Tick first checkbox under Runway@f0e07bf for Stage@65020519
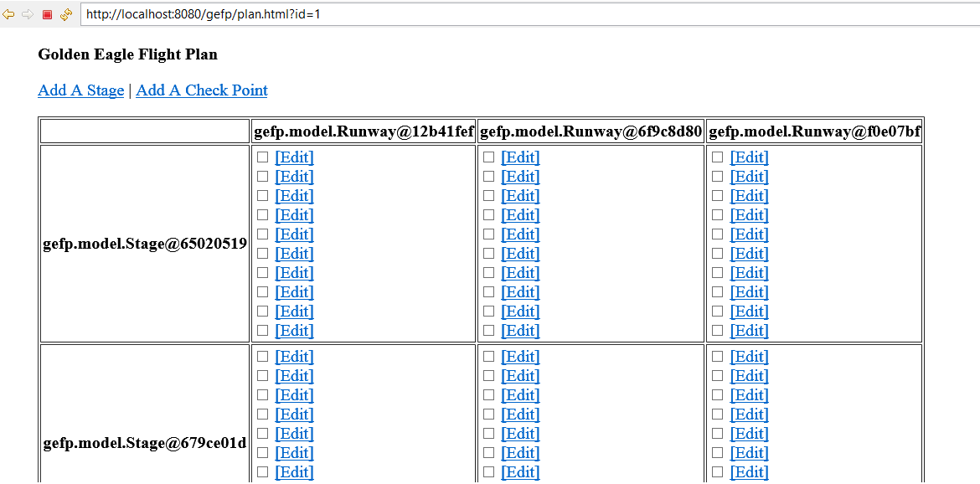 click(x=718, y=157)
